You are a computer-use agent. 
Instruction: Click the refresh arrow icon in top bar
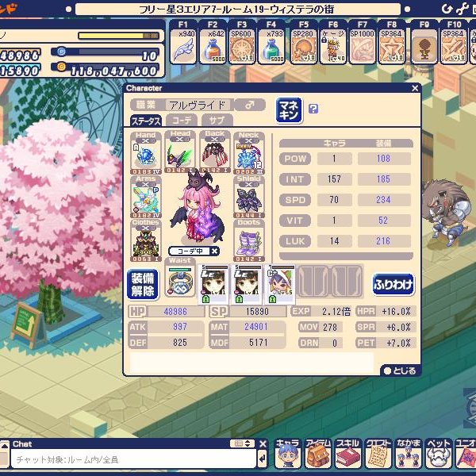click(x=447, y=9)
